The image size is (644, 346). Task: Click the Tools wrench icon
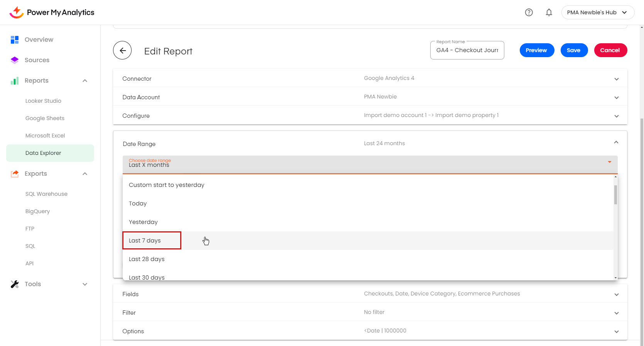15,284
